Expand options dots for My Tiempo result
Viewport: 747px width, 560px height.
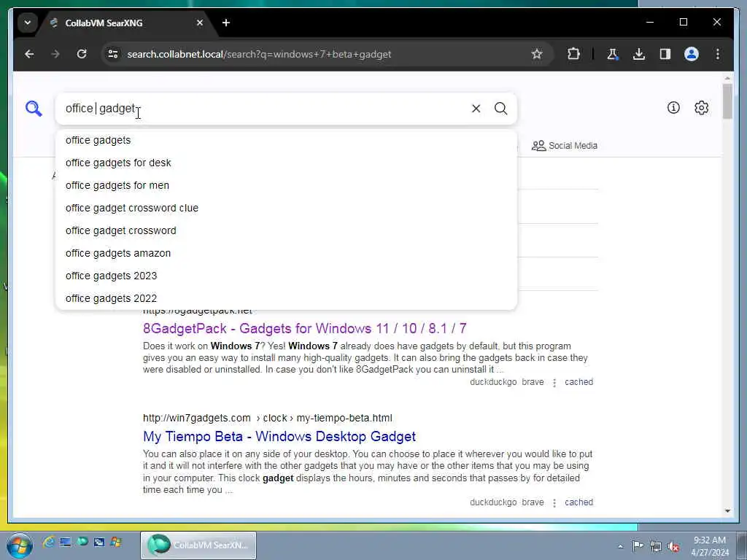(x=554, y=503)
